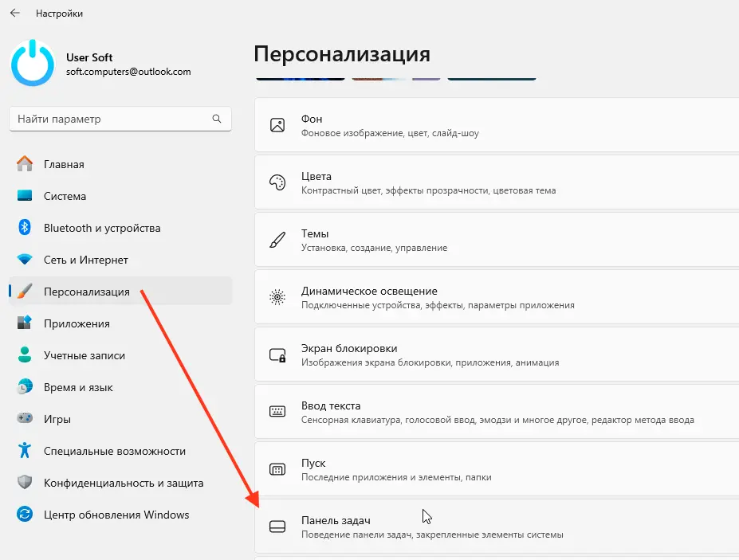
Task: Go to Bluetooth и устройства
Action: pyautogui.click(x=120, y=228)
